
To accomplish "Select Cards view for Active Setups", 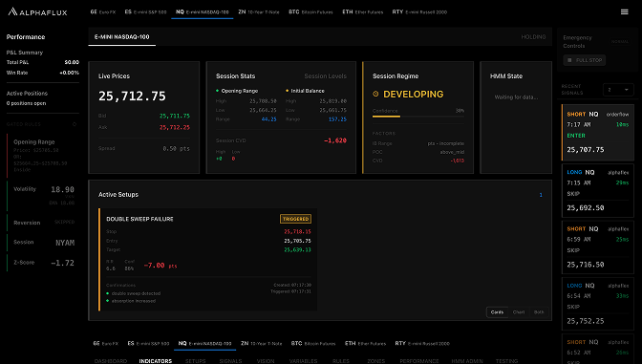I will tap(497, 312).
